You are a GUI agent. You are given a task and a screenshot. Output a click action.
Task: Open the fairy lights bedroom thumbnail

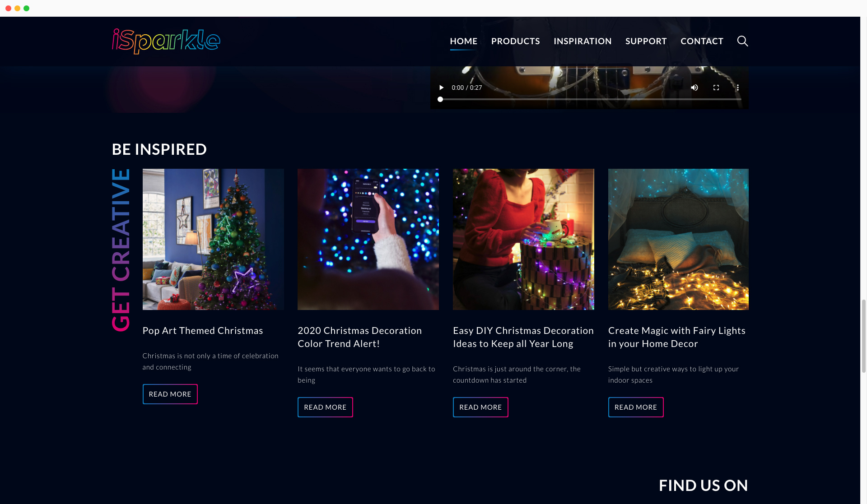pyautogui.click(x=678, y=239)
